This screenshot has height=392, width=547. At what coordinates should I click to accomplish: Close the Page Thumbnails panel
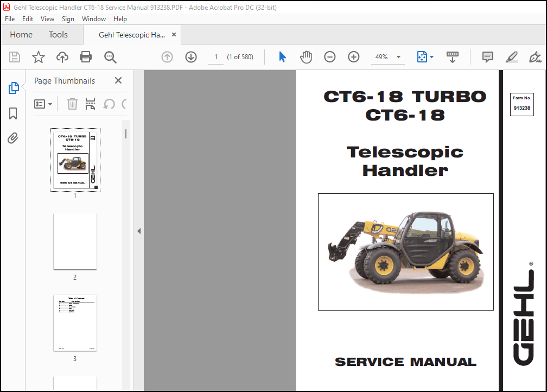tap(118, 81)
